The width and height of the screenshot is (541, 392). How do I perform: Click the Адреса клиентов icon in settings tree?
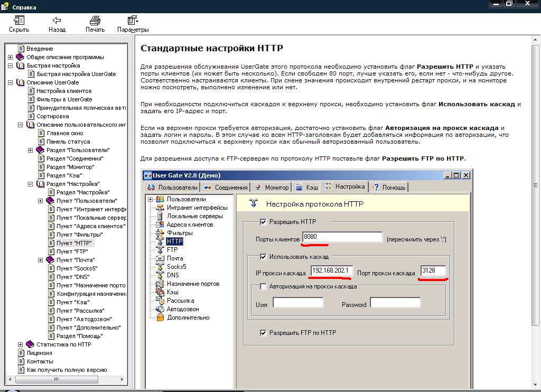tap(160, 225)
